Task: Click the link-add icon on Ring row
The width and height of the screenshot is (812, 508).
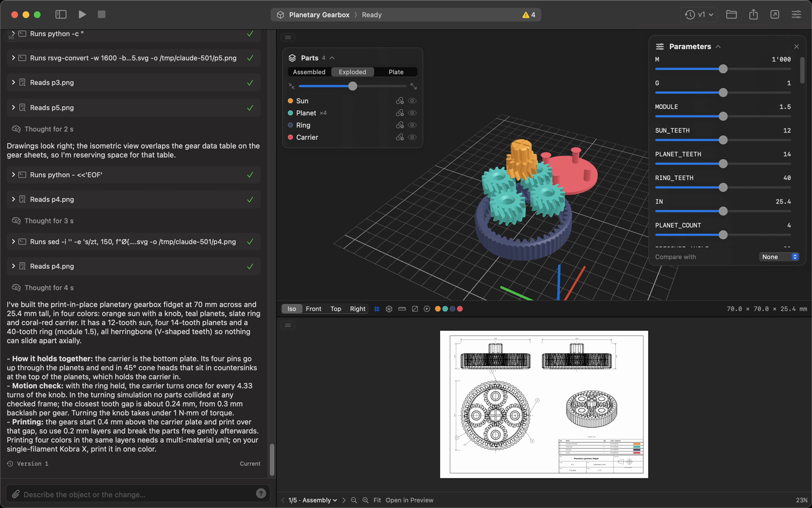Action: 400,125
